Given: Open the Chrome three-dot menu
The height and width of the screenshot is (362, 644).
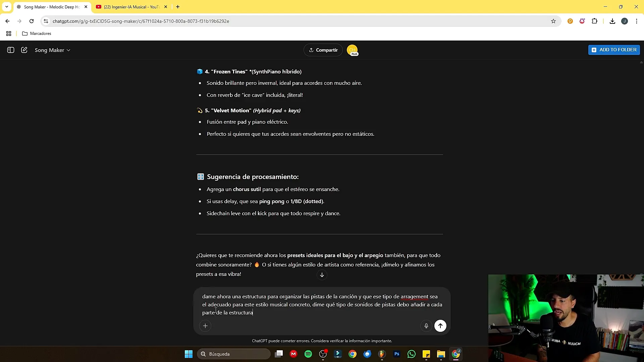Looking at the screenshot, I should pyautogui.click(x=637, y=21).
